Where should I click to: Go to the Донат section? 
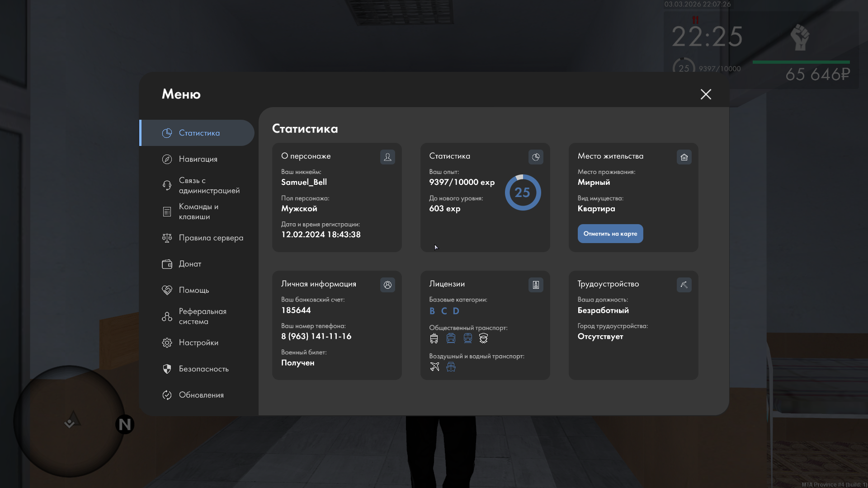click(x=190, y=264)
